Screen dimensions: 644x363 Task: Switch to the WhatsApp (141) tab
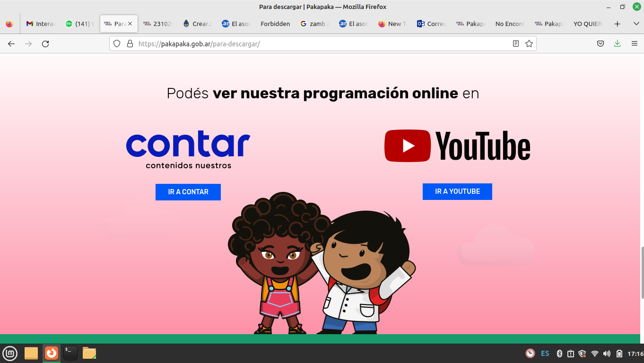point(80,24)
